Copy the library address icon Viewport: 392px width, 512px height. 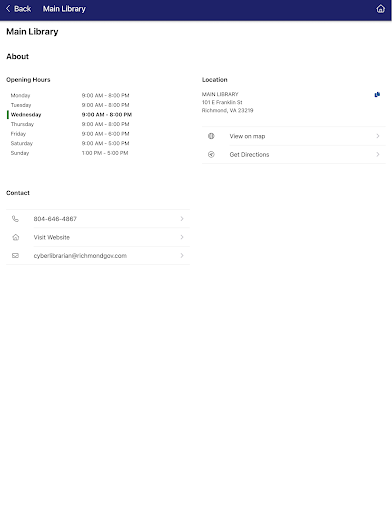click(377, 95)
